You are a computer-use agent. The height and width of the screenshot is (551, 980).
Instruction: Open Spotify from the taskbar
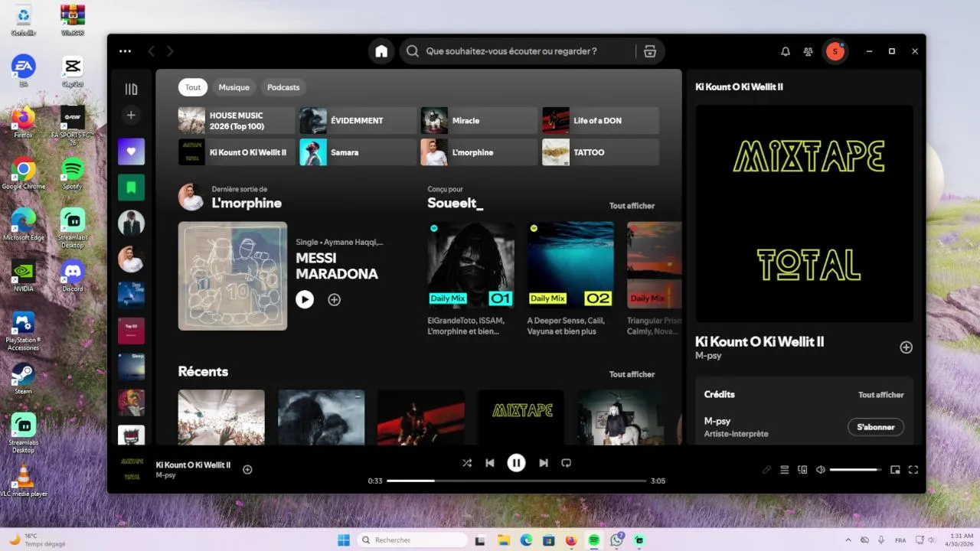tap(594, 540)
